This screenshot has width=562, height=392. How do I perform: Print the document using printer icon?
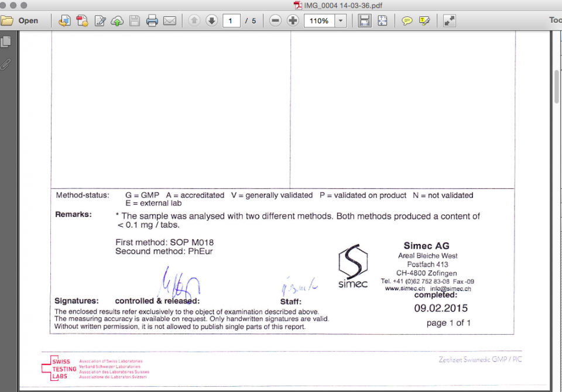(x=152, y=20)
